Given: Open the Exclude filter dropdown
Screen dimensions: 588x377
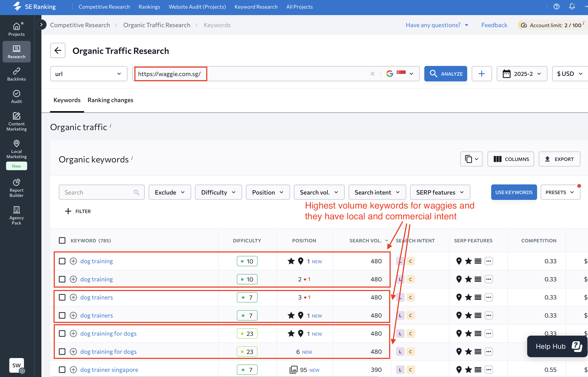Looking at the screenshot, I should point(170,192).
